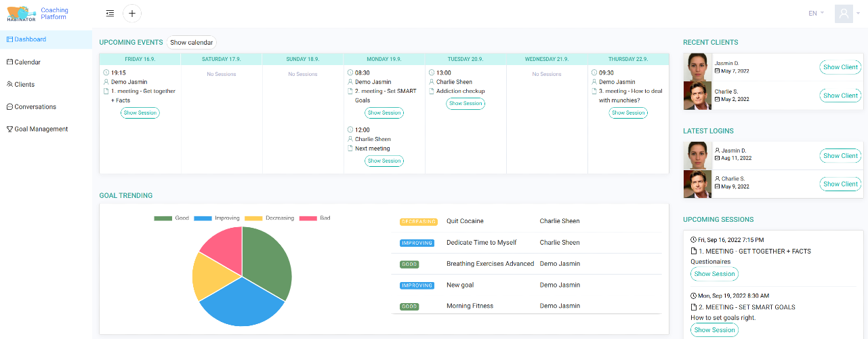
Task: Click the plus add button in header
Action: (132, 13)
